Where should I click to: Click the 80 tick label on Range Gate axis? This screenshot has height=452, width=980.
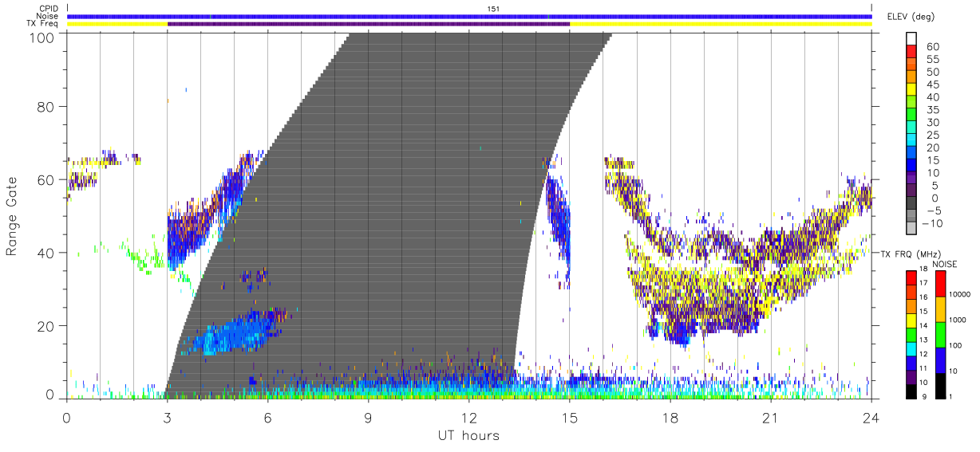(x=45, y=106)
